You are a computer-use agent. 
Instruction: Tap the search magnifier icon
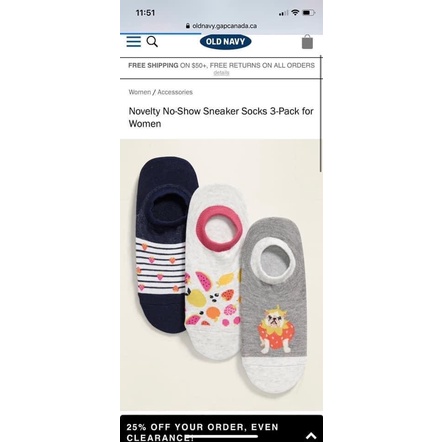[x=152, y=42]
